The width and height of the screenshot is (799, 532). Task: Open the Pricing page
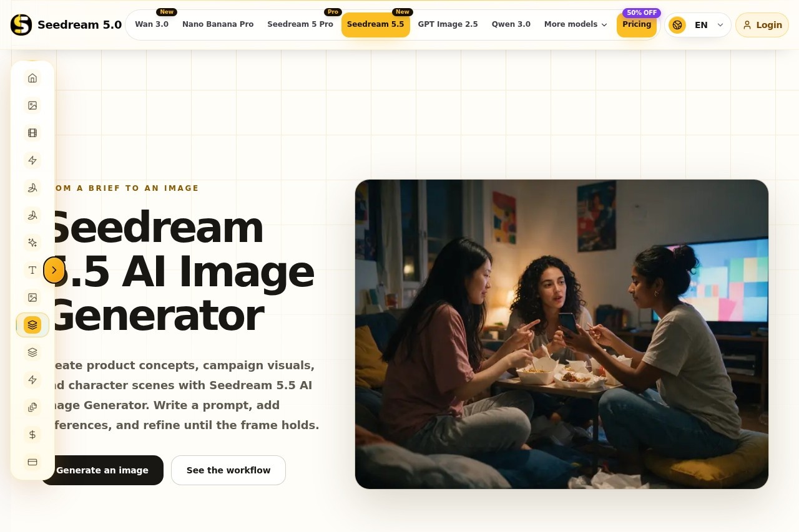tap(637, 24)
